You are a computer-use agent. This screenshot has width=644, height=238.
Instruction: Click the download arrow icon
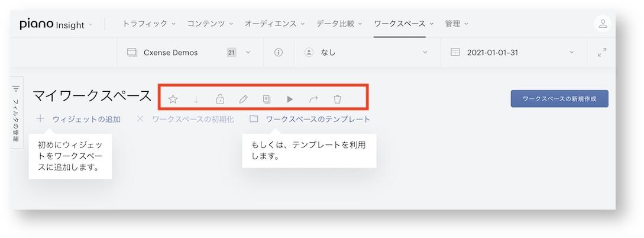[x=196, y=99]
